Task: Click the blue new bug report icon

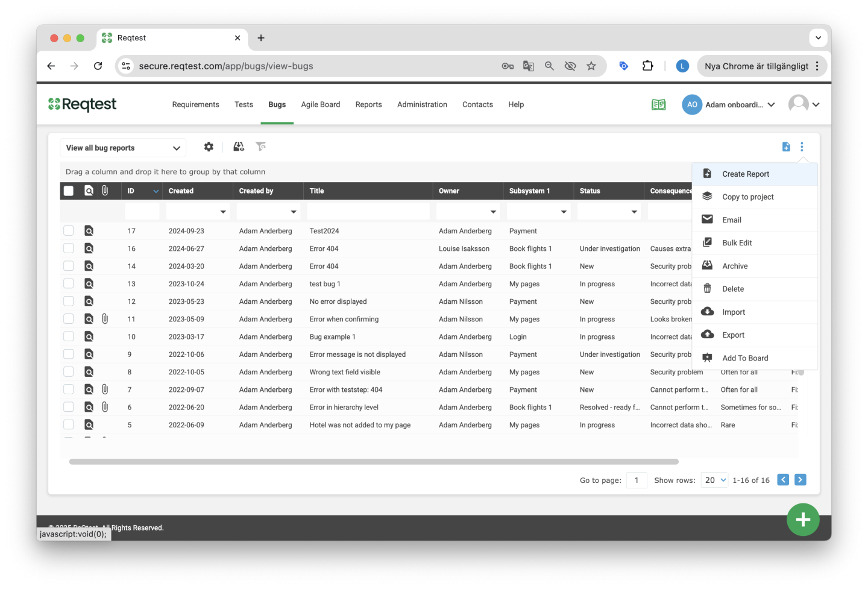Action: coord(786,147)
